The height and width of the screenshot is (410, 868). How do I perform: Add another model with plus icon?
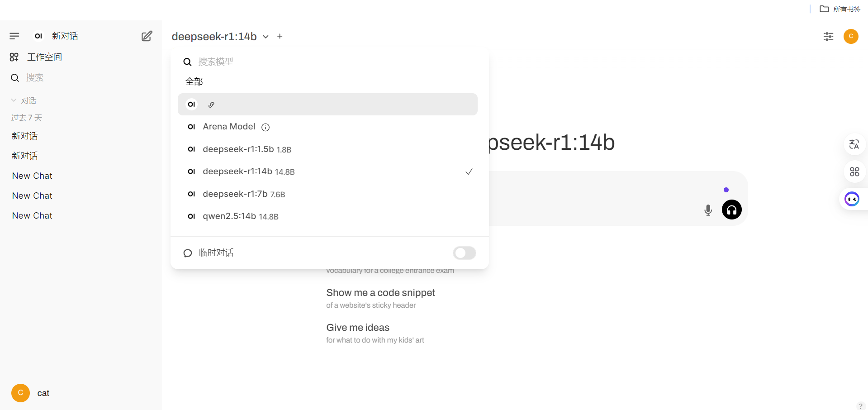280,36
